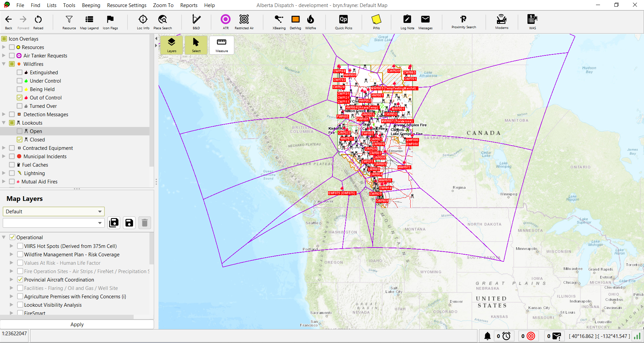Select the Mutual Aid Fires row
The width and height of the screenshot is (644, 343).
pos(75,182)
